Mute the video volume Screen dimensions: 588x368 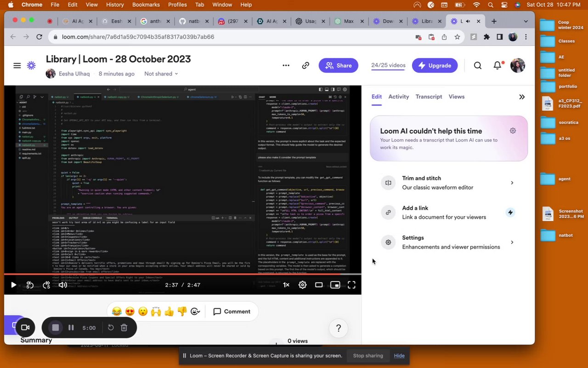pyautogui.click(x=63, y=285)
